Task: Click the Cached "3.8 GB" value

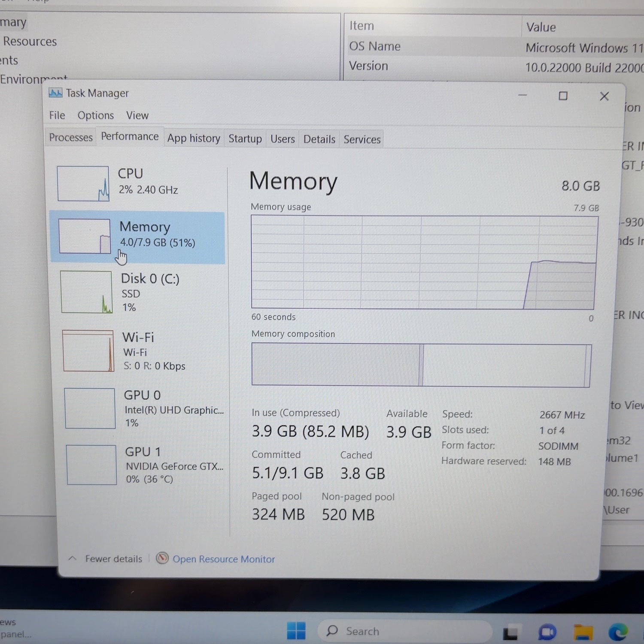Action: (363, 474)
